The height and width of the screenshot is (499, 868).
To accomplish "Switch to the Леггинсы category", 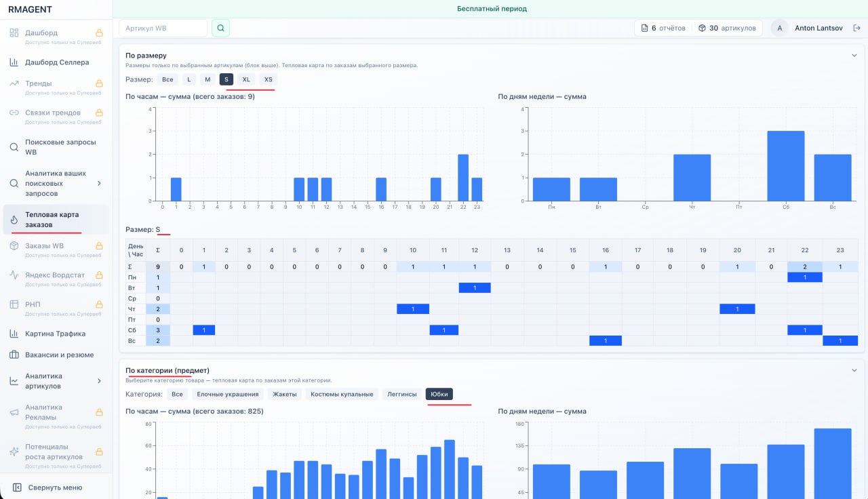I will point(402,394).
